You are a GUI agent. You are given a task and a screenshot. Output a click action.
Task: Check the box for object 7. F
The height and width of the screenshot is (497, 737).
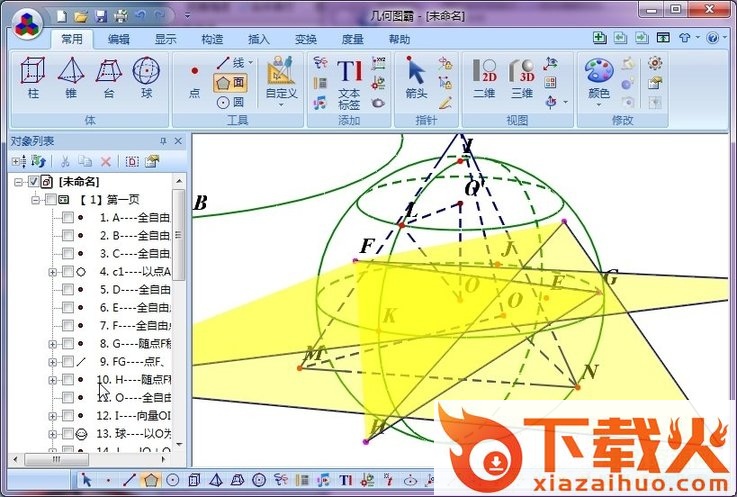coord(68,325)
